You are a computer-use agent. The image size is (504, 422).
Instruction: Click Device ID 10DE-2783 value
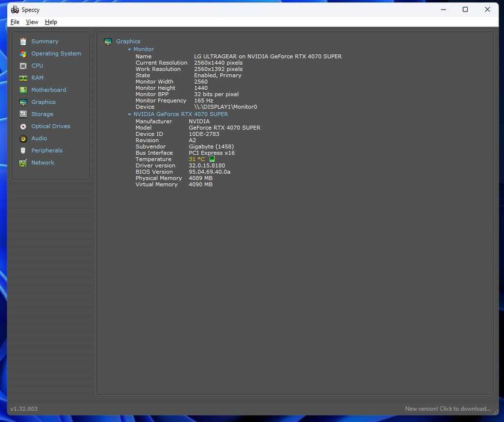[204, 134]
